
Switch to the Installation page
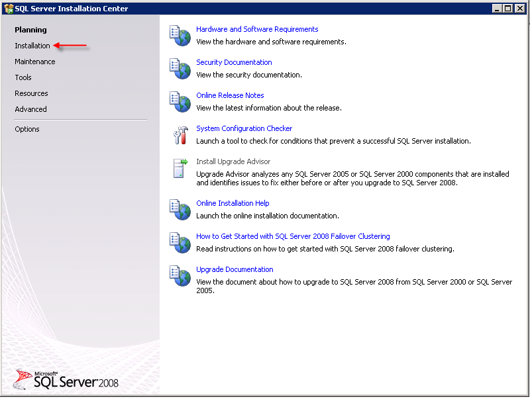pyautogui.click(x=32, y=46)
